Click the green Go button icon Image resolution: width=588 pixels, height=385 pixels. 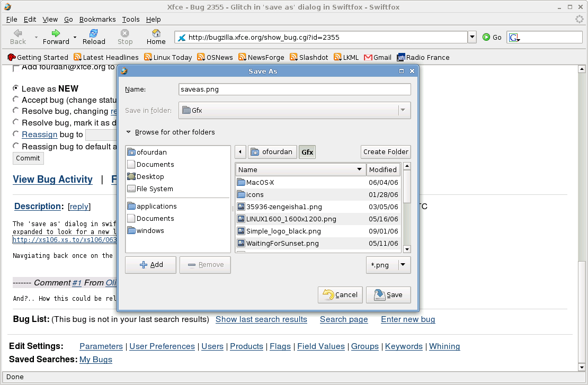[x=486, y=37]
